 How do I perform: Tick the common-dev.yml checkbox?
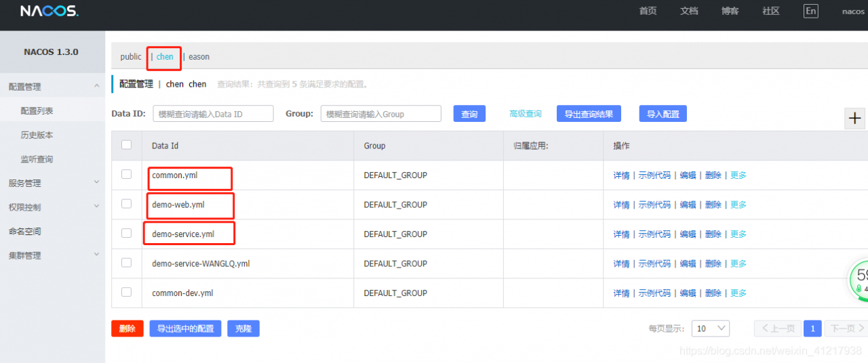(126, 293)
